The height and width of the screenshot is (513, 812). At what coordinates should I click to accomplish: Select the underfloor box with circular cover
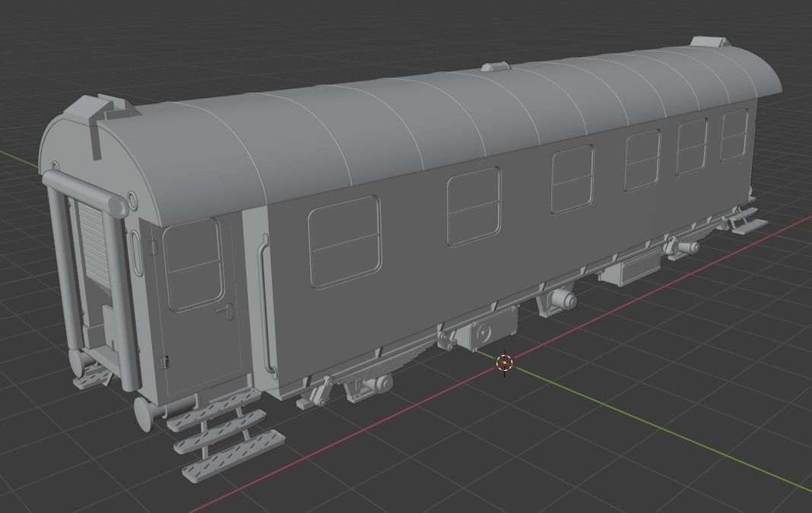click(487, 329)
